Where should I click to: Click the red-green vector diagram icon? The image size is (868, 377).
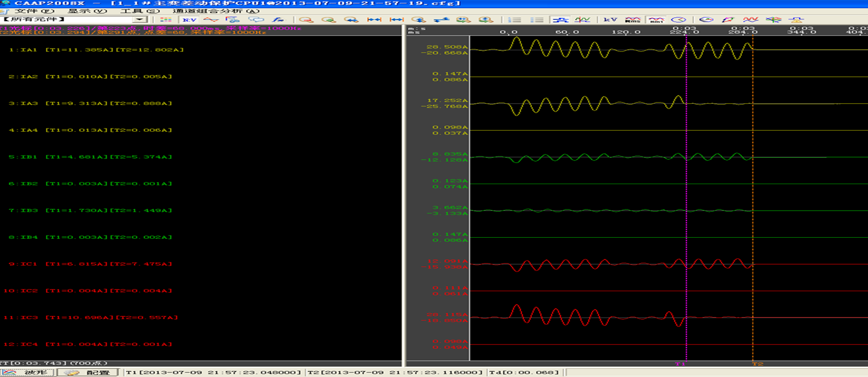(728, 19)
